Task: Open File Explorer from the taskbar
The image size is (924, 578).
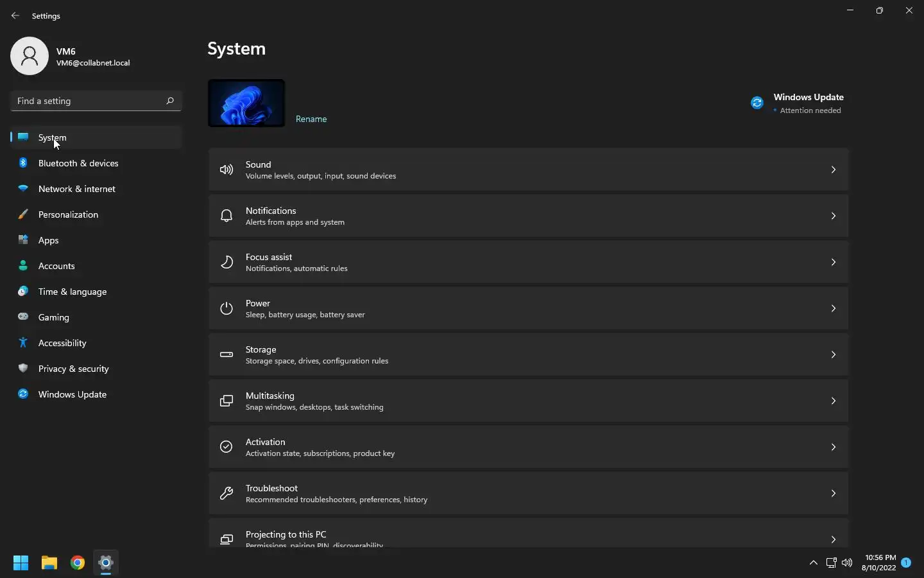Action: click(49, 563)
